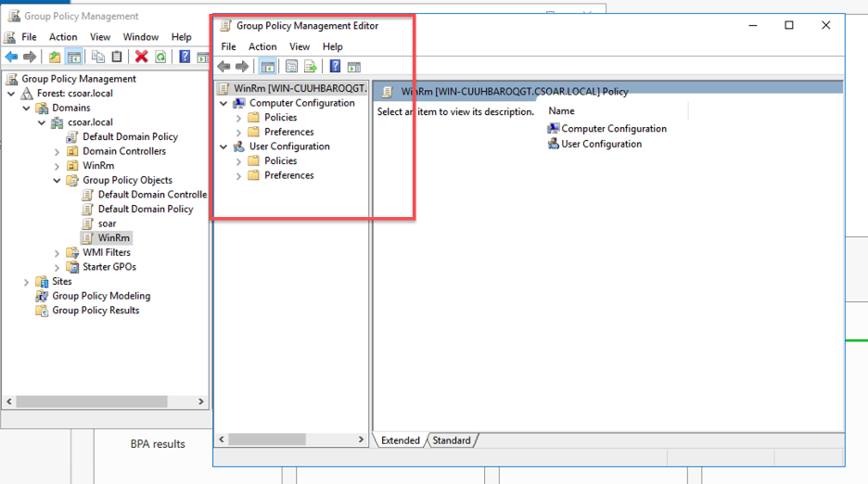Click the green Refresh toolbar icon

pos(160,57)
